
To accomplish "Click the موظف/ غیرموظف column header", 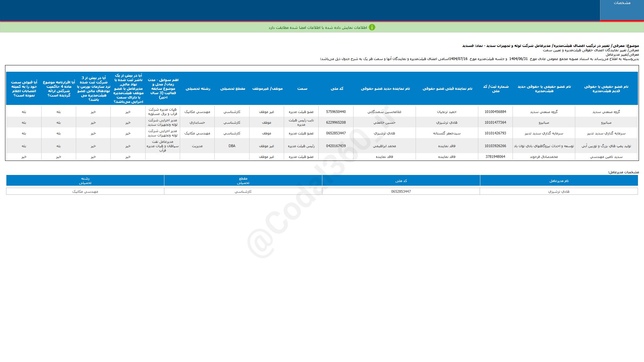I will (267, 88).
